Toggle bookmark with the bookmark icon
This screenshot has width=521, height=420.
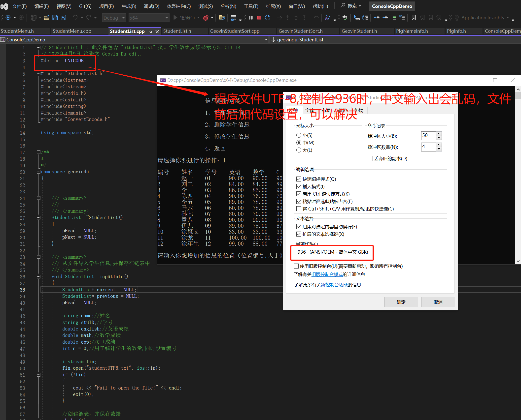click(x=414, y=18)
